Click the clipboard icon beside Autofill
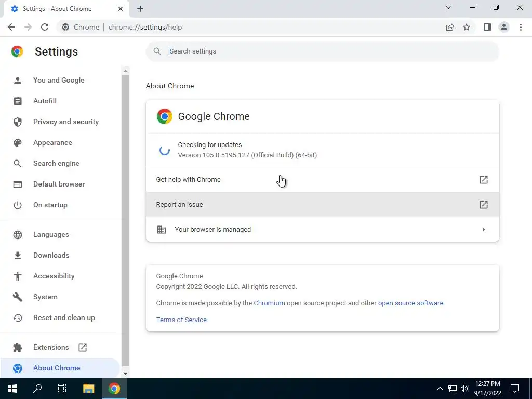This screenshot has height=399, width=532. point(18,101)
